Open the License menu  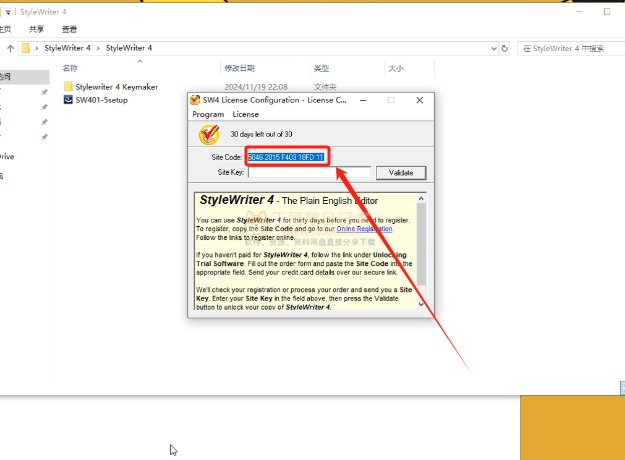tap(245, 115)
